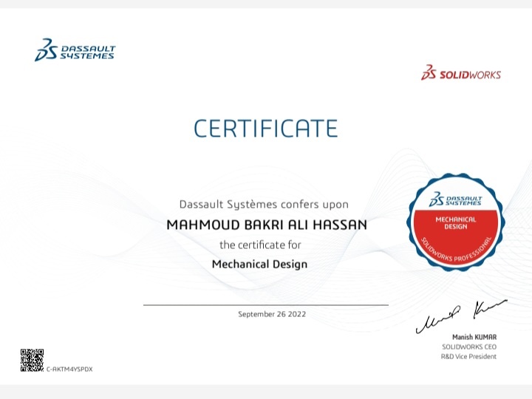Click the Dassault Systèmes logo inside the badge

pos(455,199)
